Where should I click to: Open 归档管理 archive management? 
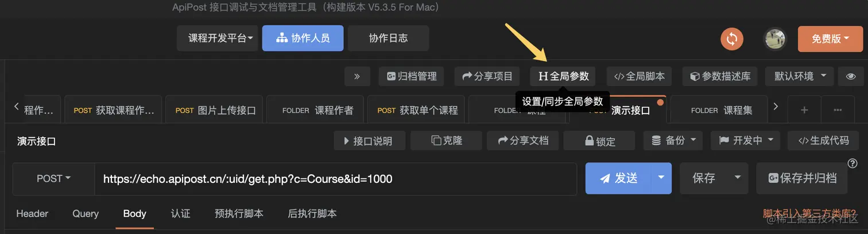click(x=412, y=76)
